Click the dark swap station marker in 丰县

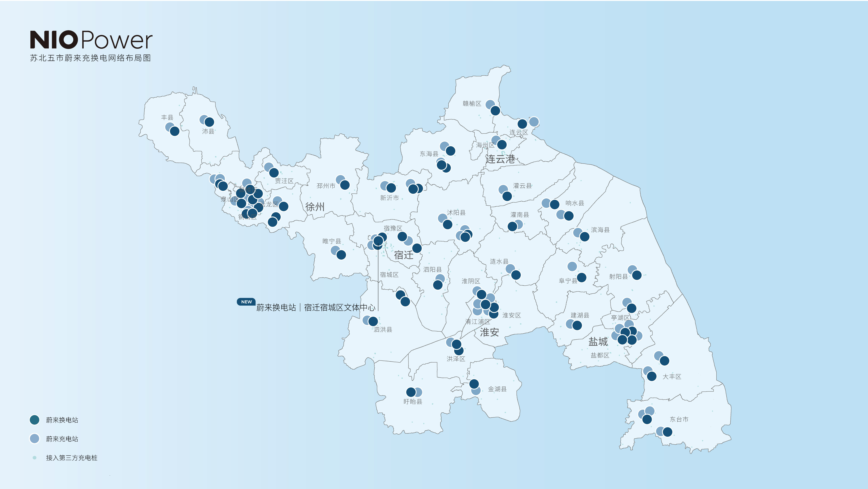[175, 131]
